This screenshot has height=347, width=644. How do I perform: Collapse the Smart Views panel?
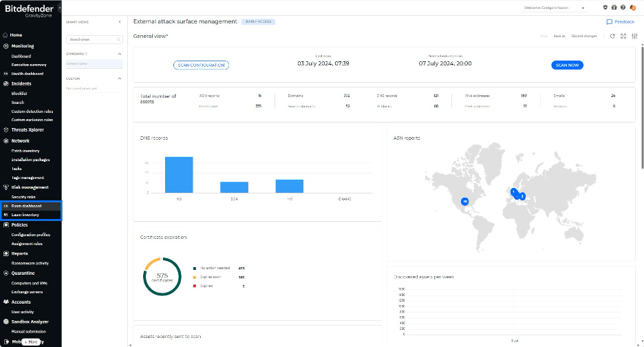pos(120,22)
